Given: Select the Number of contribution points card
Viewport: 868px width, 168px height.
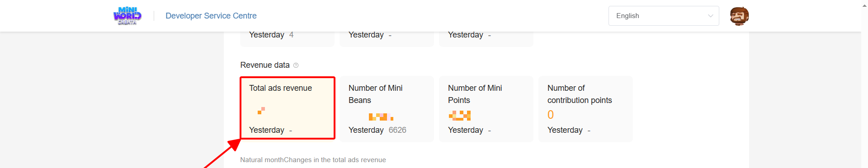Looking at the screenshot, I should tap(585, 109).
